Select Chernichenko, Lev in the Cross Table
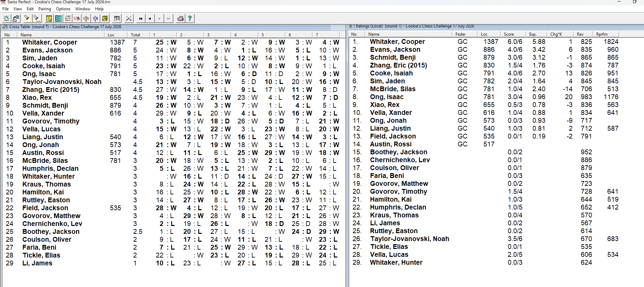 (52, 224)
